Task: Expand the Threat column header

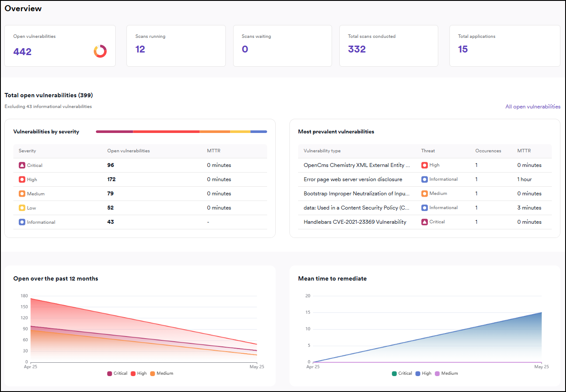Action: click(x=428, y=151)
